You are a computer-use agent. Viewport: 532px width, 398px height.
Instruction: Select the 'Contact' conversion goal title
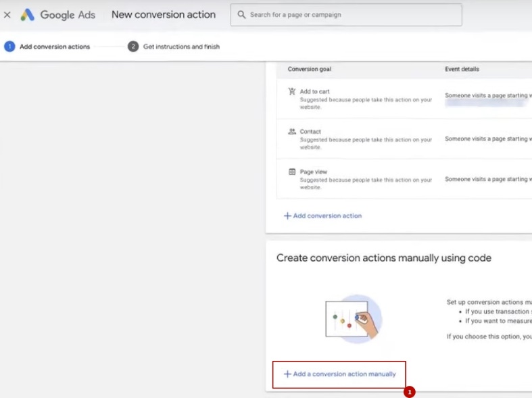[310, 132]
